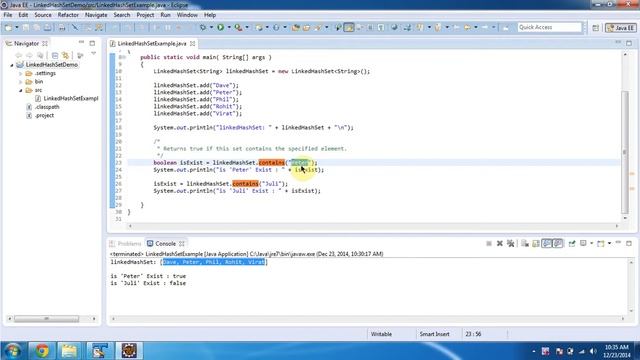Open the Refactor menu
The image size is (640, 360).
pos(68,15)
